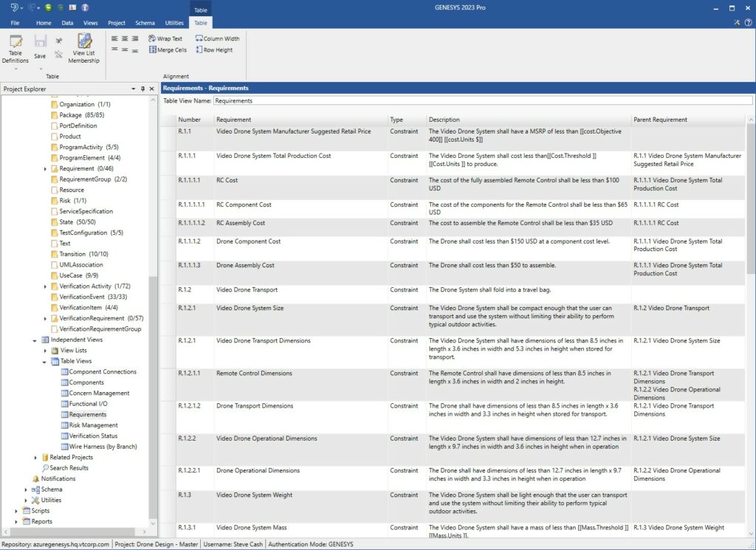The width and height of the screenshot is (756, 550).
Task: Click the Wrap Text button
Action: pos(165,38)
